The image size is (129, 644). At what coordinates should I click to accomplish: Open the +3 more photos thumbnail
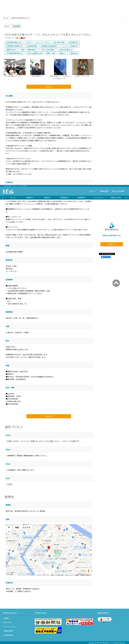pyautogui.click(x=83, y=67)
